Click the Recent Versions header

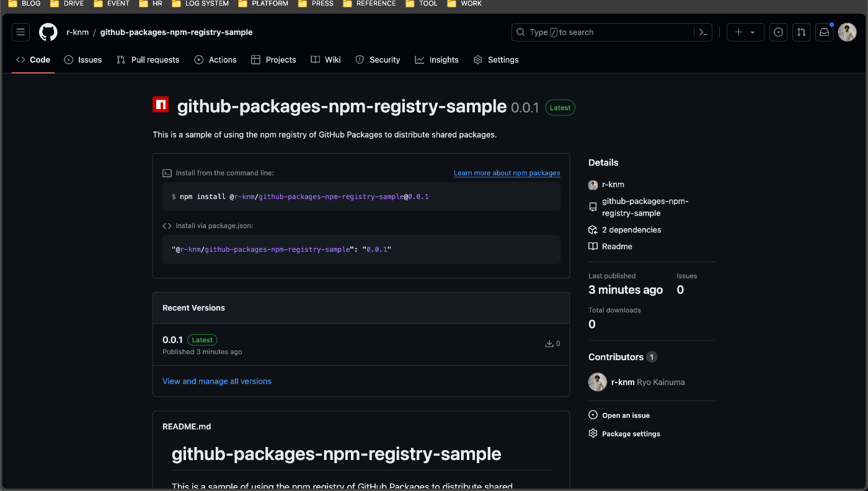[193, 308]
